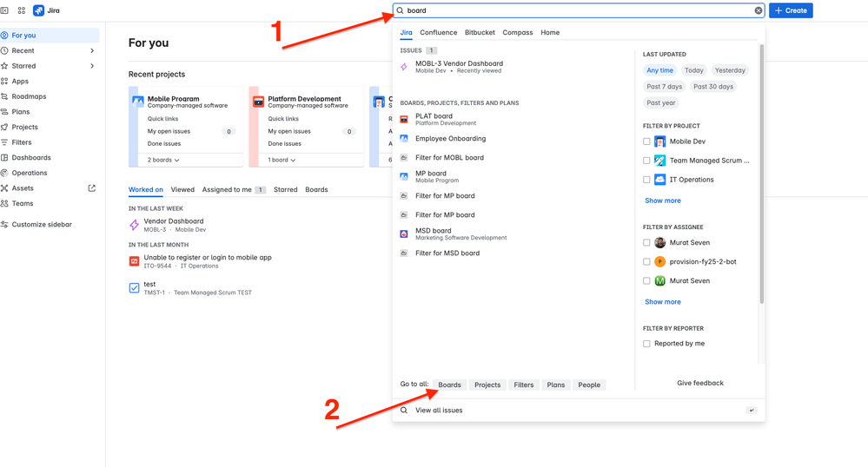Open the app switcher grid icon
The height and width of the screenshot is (467, 868).
[x=22, y=10]
